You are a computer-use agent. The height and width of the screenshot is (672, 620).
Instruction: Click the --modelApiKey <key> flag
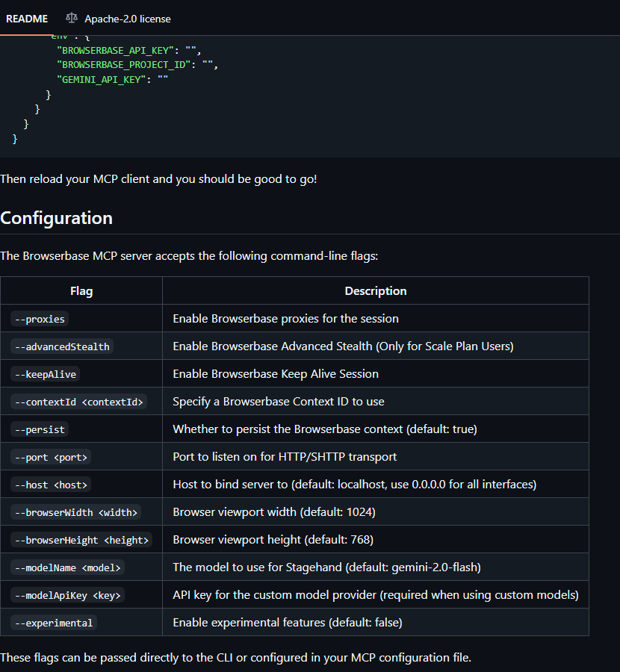(x=67, y=595)
